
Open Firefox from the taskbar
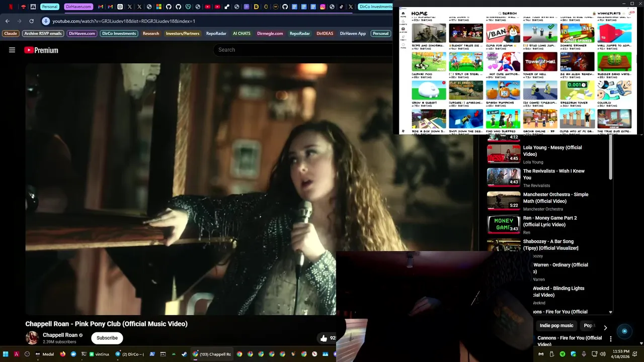[x=62, y=354]
